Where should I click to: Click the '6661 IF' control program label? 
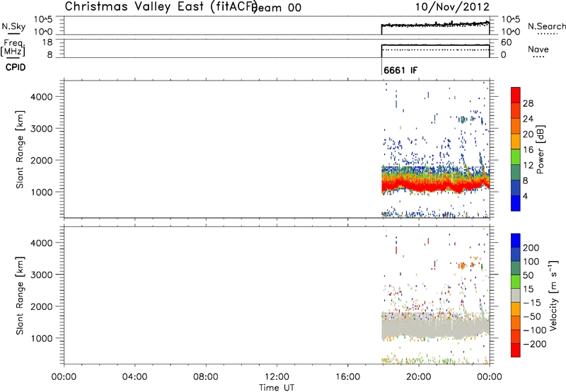tap(400, 70)
